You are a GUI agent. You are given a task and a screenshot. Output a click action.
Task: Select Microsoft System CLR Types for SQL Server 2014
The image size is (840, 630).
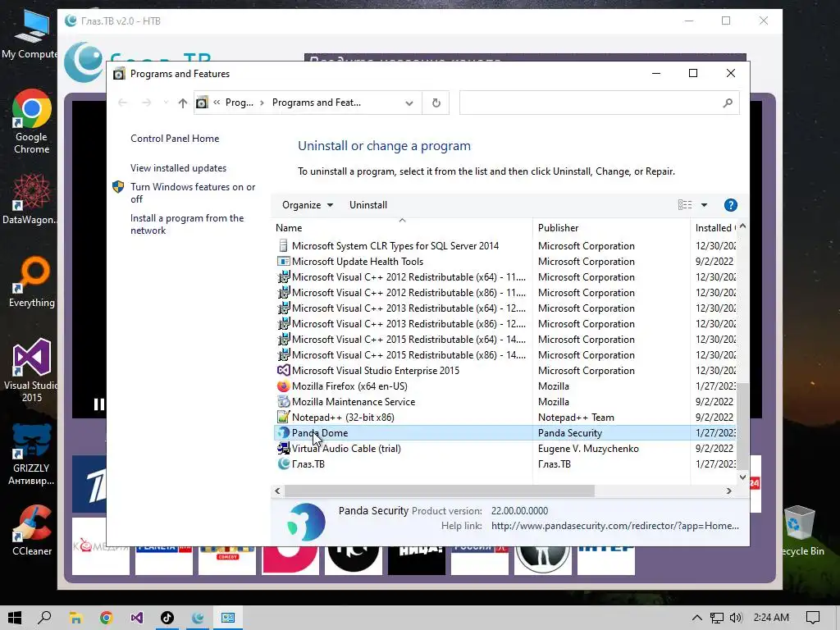pyautogui.click(x=505, y=246)
